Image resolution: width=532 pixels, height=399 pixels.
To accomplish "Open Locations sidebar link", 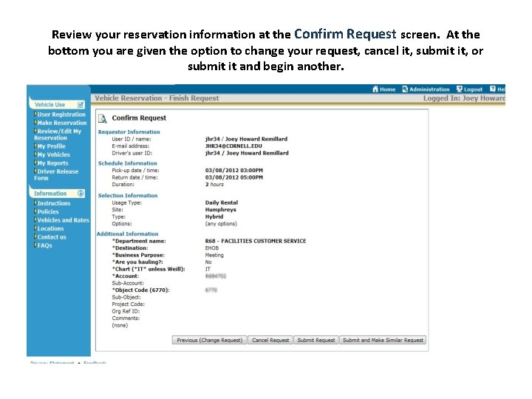I will point(50,228).
